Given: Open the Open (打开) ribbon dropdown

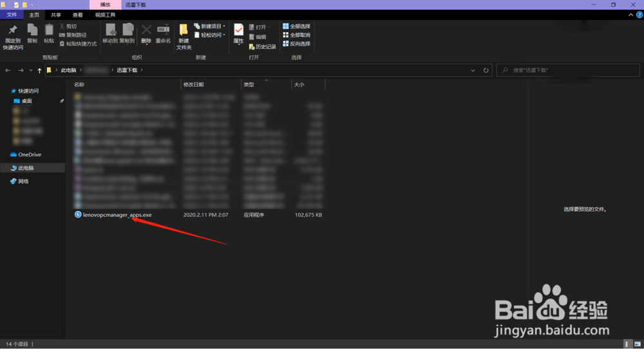Looking at the screenshot, I should tap(260, 27).
